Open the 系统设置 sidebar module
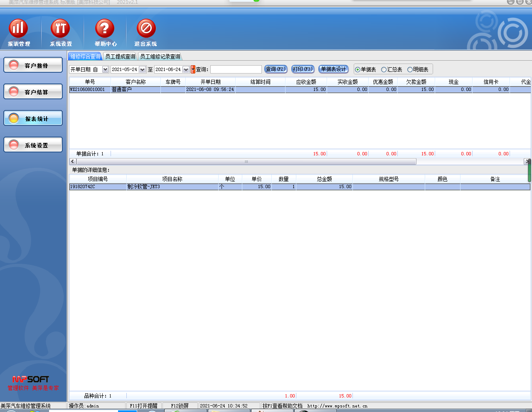Viewport: 532px width, 412px height. (33, 145)
